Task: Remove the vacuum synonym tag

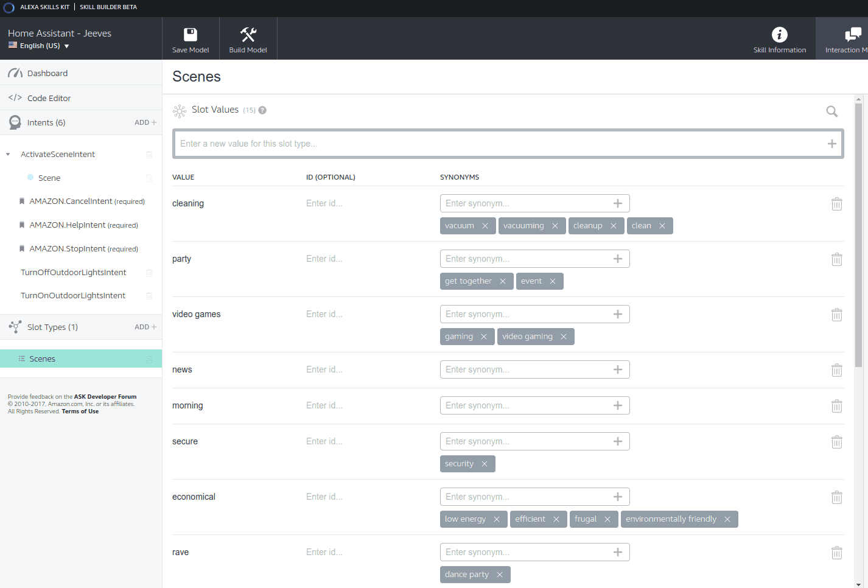Action: coord(485,226)
